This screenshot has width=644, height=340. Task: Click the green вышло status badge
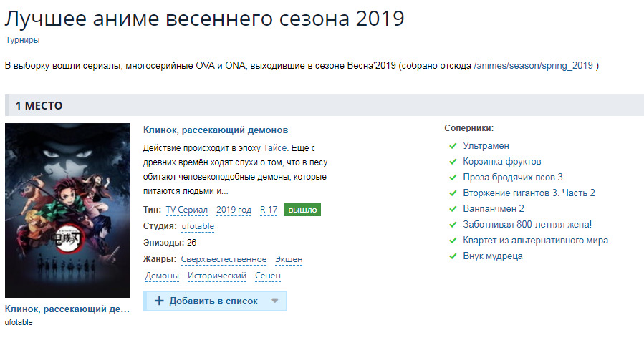(x=302, y=210)
